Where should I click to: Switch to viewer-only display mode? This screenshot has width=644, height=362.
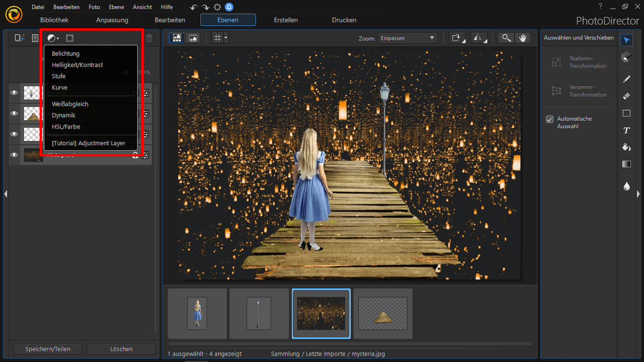[x=193, y=38]
